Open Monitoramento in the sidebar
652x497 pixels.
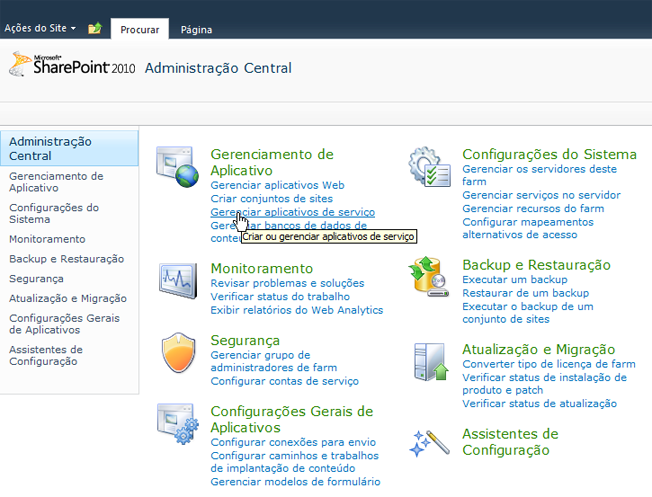point(47,239)
